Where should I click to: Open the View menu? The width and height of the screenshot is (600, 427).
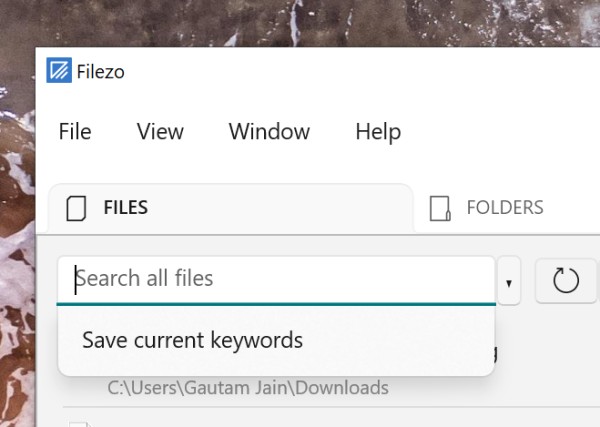click(160, 131)
